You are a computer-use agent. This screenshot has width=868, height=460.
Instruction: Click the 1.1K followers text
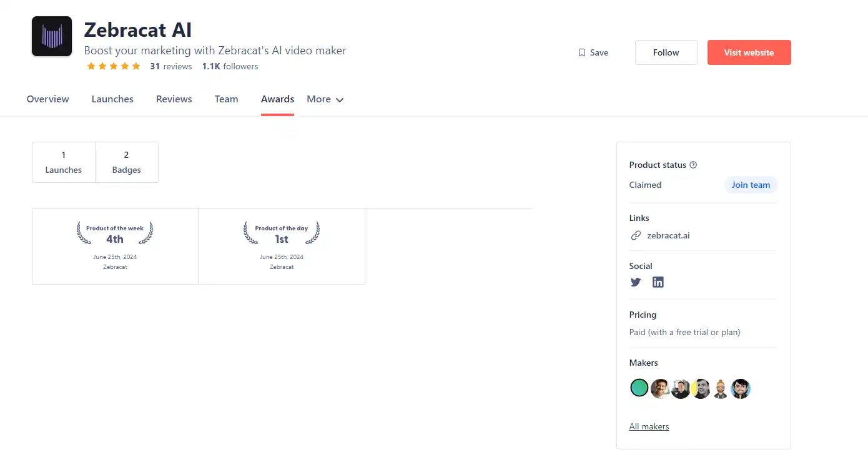click(230, 66)
